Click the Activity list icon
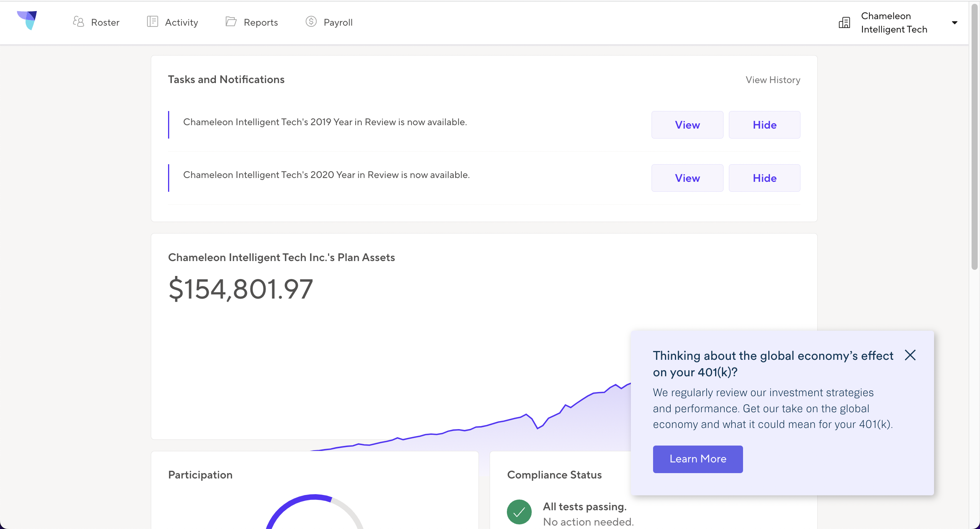Viewport: 980px width, 529px height. (x=152, y=21)
